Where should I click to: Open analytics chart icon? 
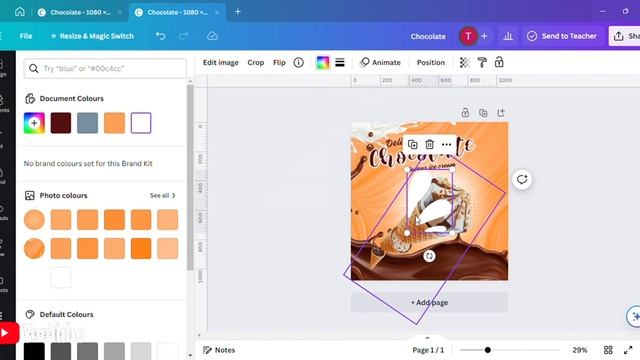point(508,36)
